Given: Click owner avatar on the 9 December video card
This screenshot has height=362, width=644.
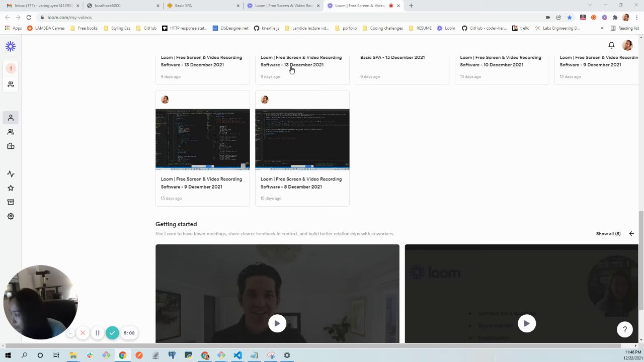Looking at the screenshot, I should pos(165,100).
